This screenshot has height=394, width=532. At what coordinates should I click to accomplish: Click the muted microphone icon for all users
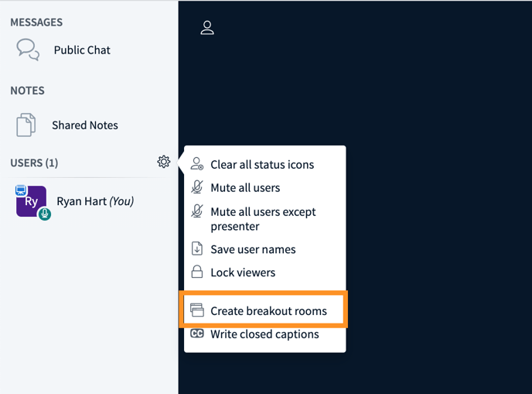point(197,187)
